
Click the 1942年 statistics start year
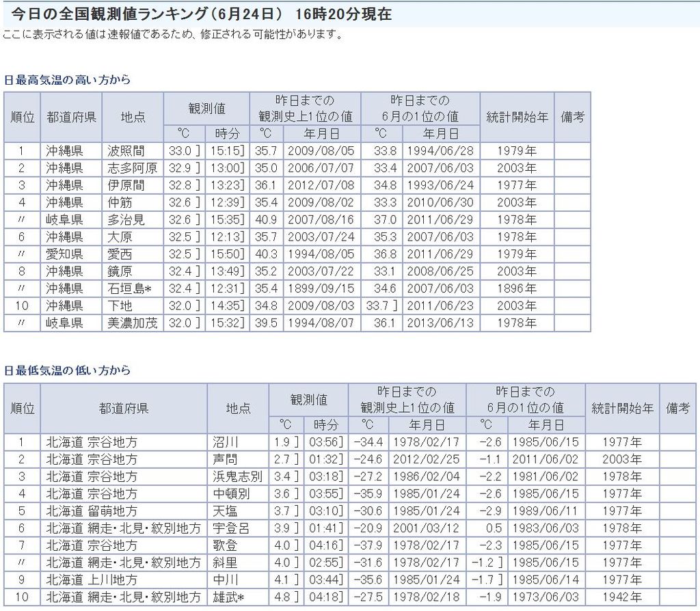(x=622, y=597)
